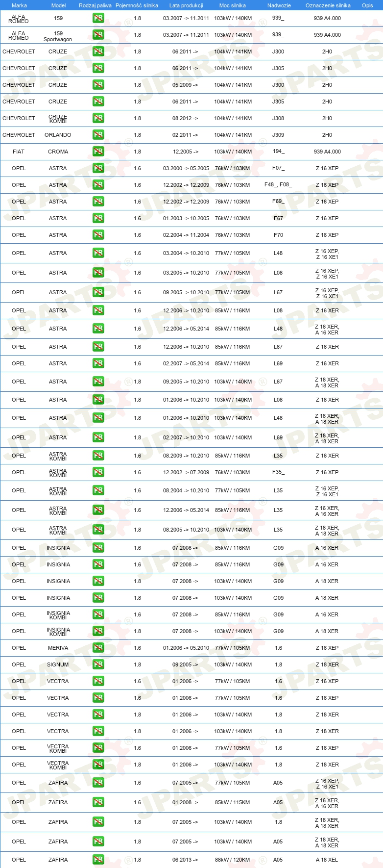Click the engine code A 18 XEL
The width and height of the screenshot is (383, 868).
327,860
